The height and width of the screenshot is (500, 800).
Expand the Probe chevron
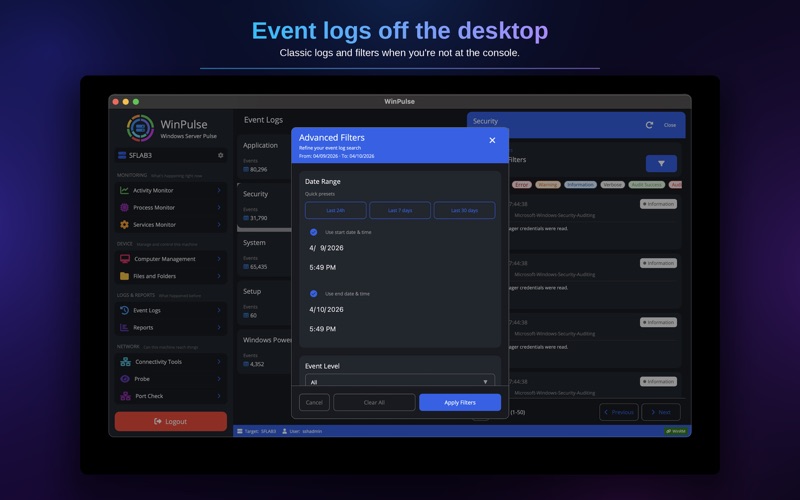[x=219, y=379]
